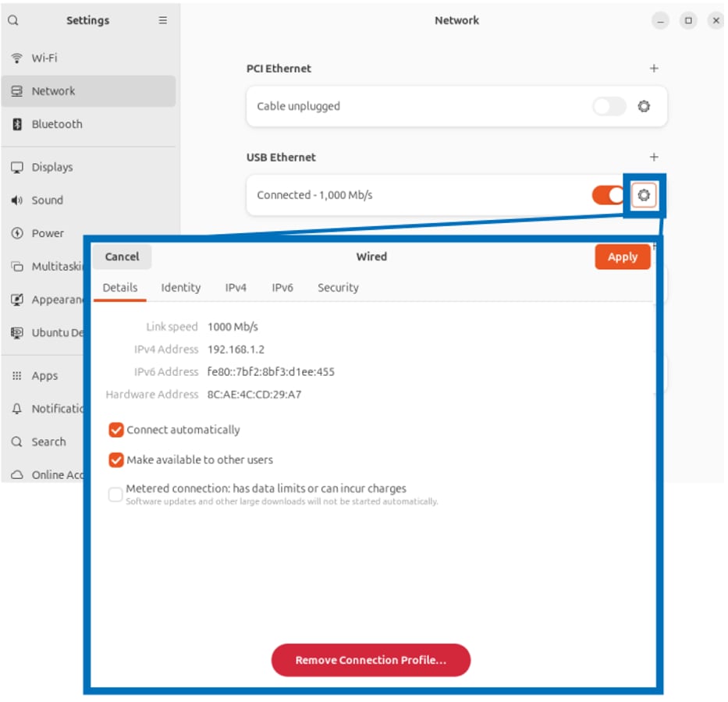Open USB Ethernet gear settings
This screenshot has height=702, width=728.
click(644, 195)
